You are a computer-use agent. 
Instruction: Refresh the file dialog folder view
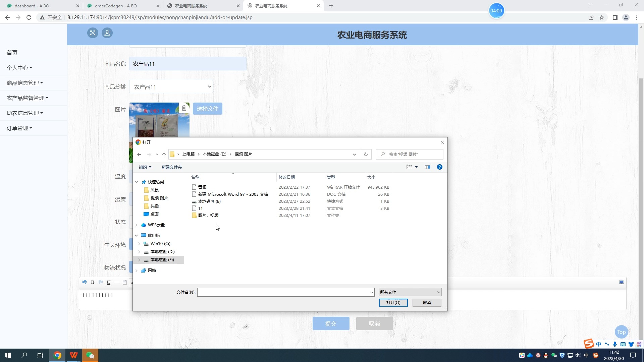(366, 154)
